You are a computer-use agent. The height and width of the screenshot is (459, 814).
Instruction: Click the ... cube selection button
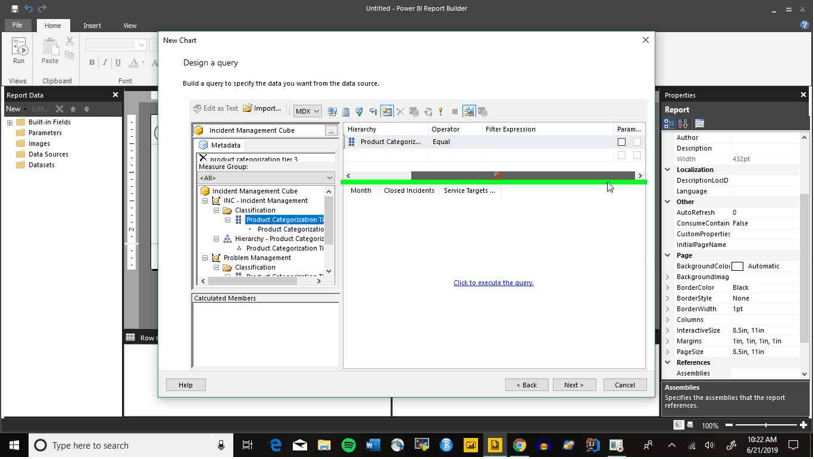331,131
